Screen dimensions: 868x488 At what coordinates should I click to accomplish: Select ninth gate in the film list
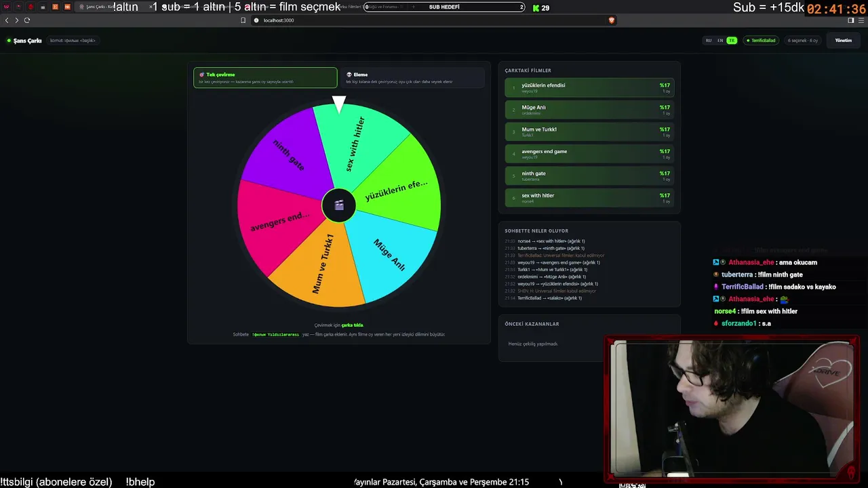tap(590, 176)
